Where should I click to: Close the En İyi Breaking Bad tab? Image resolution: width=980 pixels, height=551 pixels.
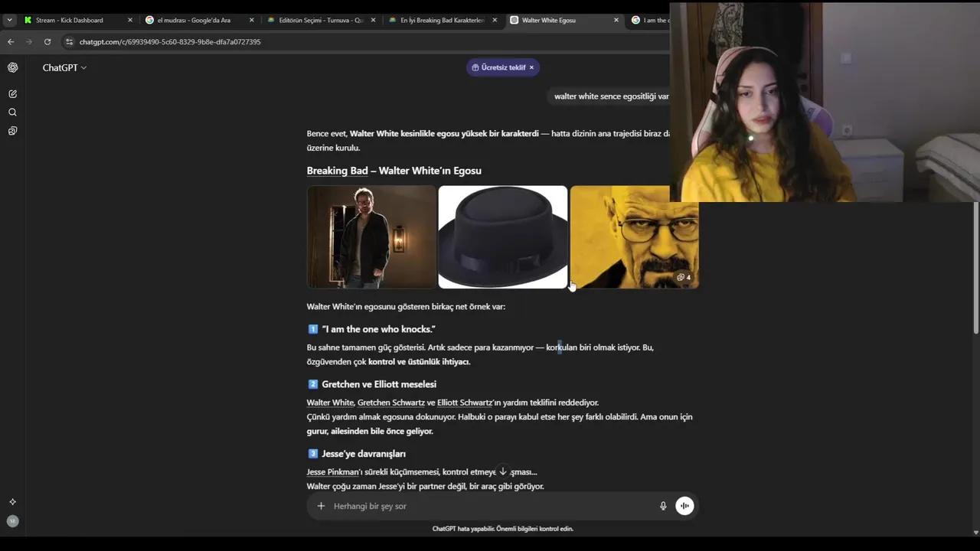coord(495,20)
